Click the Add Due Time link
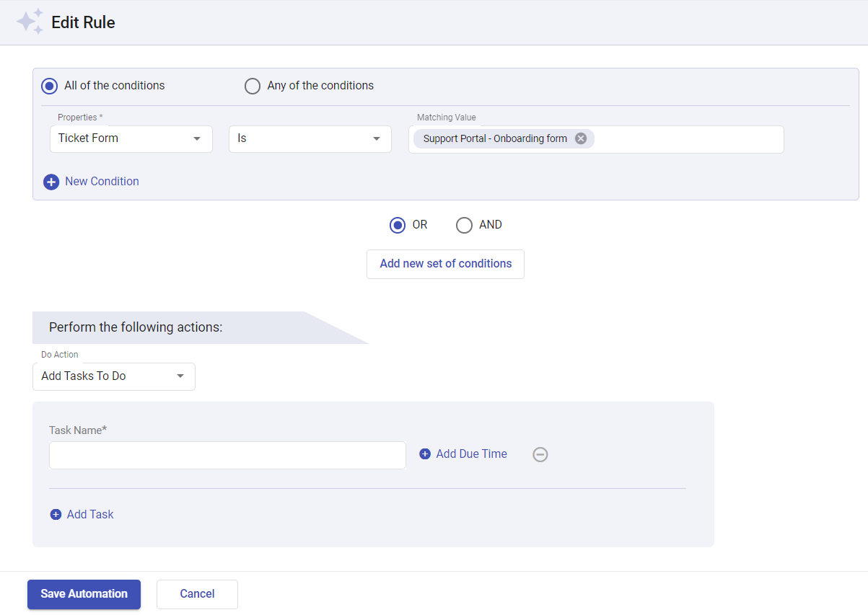 coord(470,453)
